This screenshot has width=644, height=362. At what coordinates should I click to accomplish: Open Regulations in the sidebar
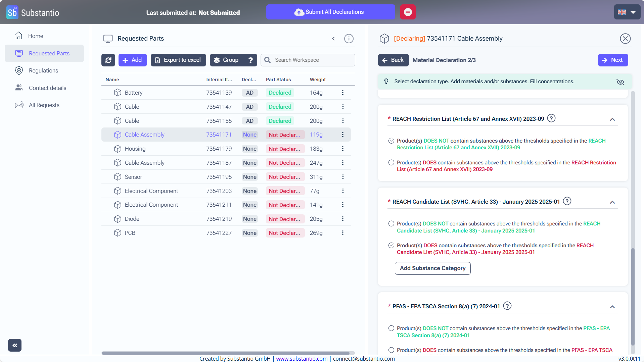(43, 70)
